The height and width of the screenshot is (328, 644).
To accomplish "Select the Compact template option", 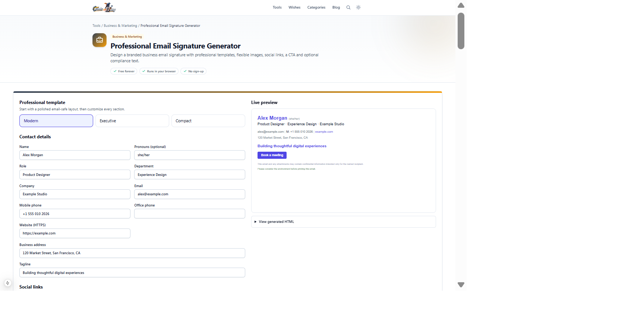I will click(208, 121).
